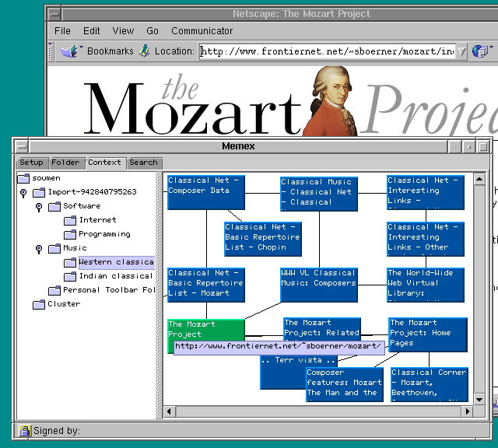Click the Software folder icon
The width and height of the screenshot is (498, 448).
[x=54, y=206]
